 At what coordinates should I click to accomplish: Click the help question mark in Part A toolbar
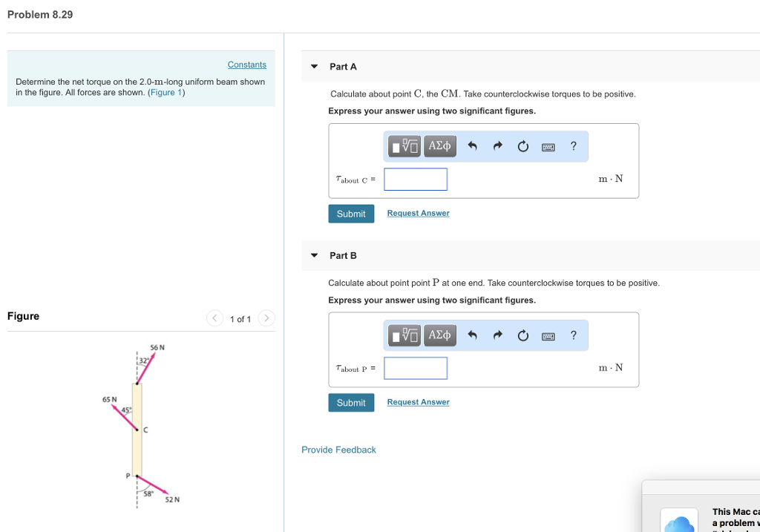pyautogui.click(x=573, y=146)
